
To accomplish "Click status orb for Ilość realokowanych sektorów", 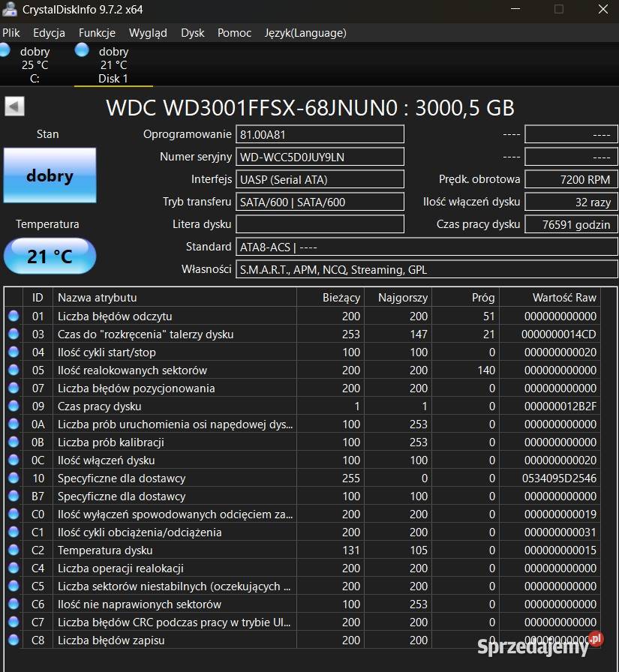I will coord(14,370).
